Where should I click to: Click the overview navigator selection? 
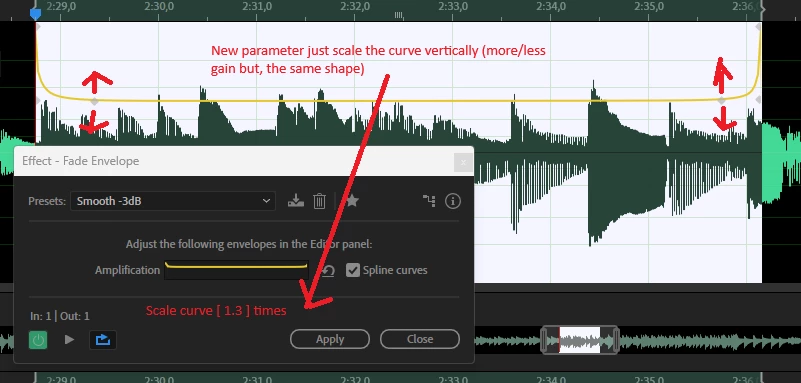click(579, 340)
